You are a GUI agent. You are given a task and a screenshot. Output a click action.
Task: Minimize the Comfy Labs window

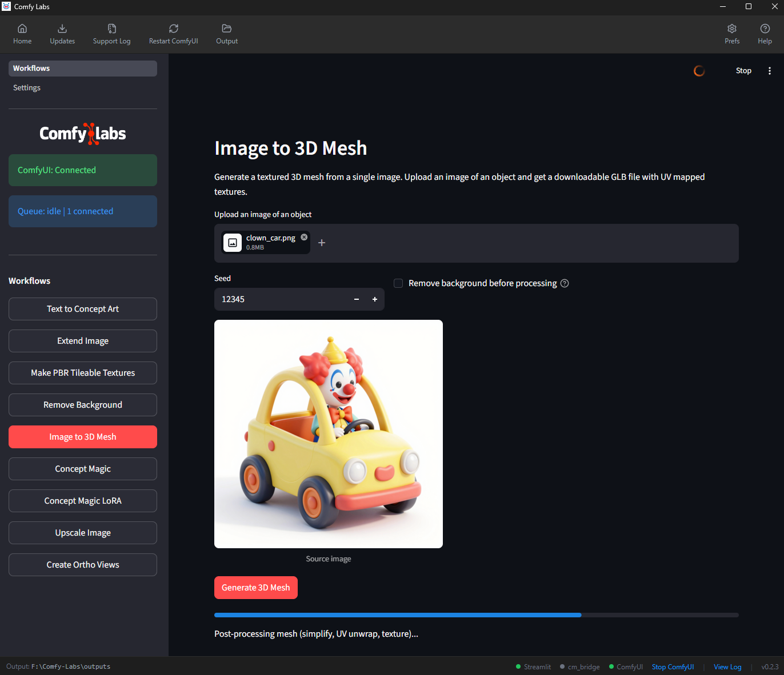[x=723, y=7]
